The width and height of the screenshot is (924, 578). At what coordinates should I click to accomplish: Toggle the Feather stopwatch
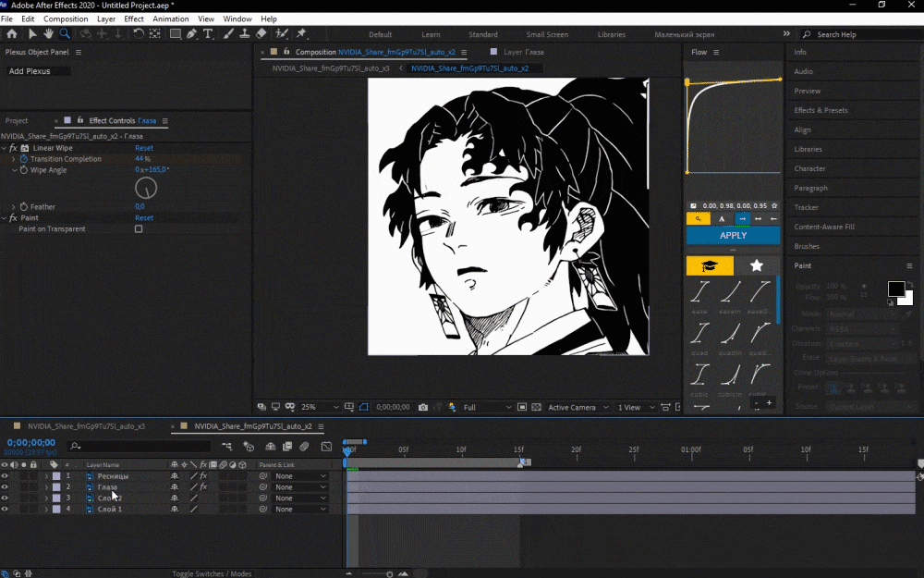tap(24, 206)
